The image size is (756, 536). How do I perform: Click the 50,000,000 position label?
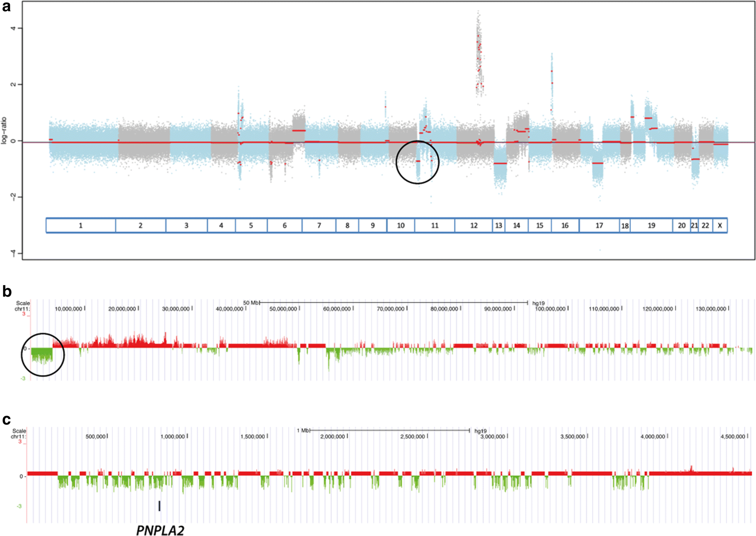[x=283, y=309]
